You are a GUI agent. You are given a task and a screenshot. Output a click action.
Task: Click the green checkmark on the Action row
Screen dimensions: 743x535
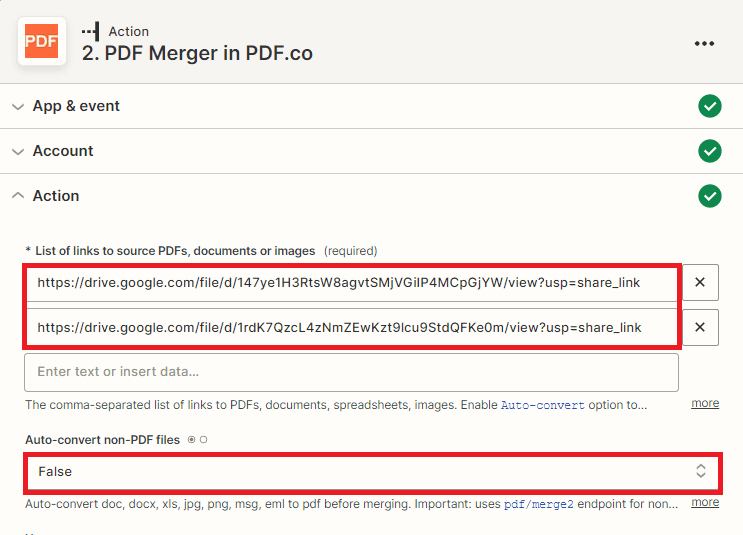(x=709, y=196)
